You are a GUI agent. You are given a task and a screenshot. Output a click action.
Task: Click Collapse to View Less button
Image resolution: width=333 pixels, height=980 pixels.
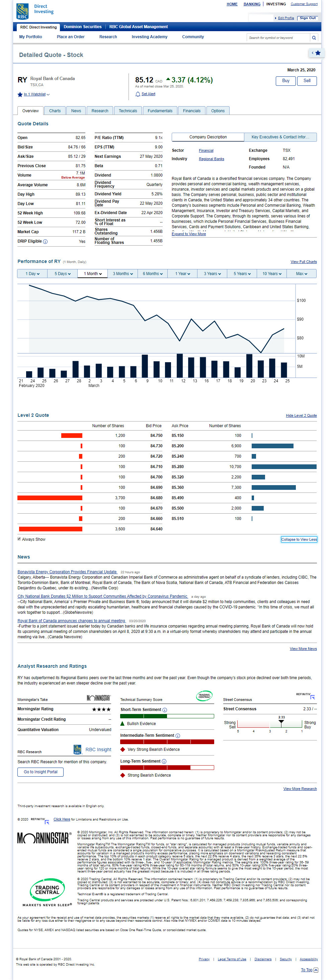coord(299,539)
